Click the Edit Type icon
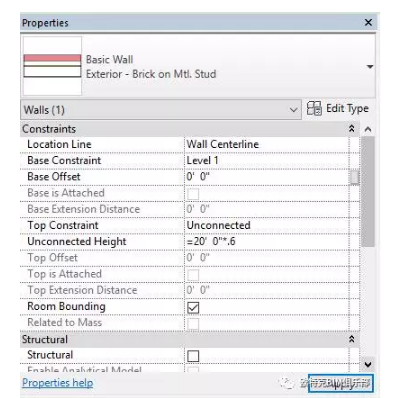The height and width of the screenshot is (398, 396). (314, 109)
